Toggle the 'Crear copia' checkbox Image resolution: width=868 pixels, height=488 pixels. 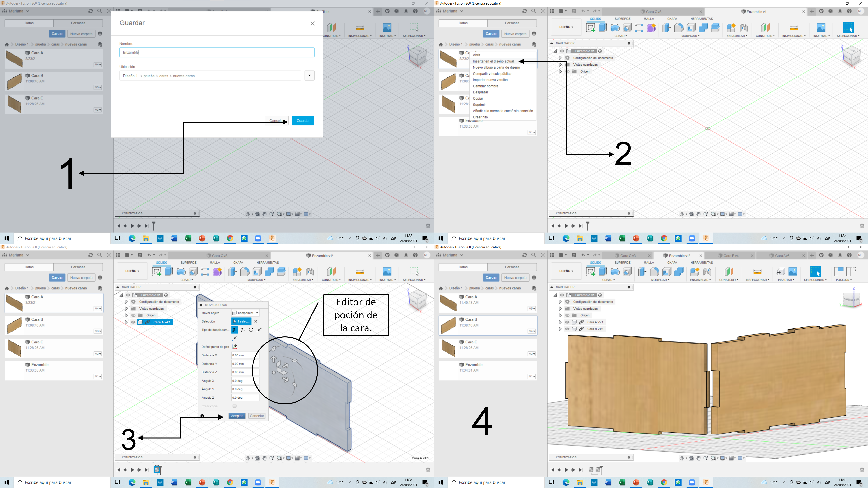(235, 406)
